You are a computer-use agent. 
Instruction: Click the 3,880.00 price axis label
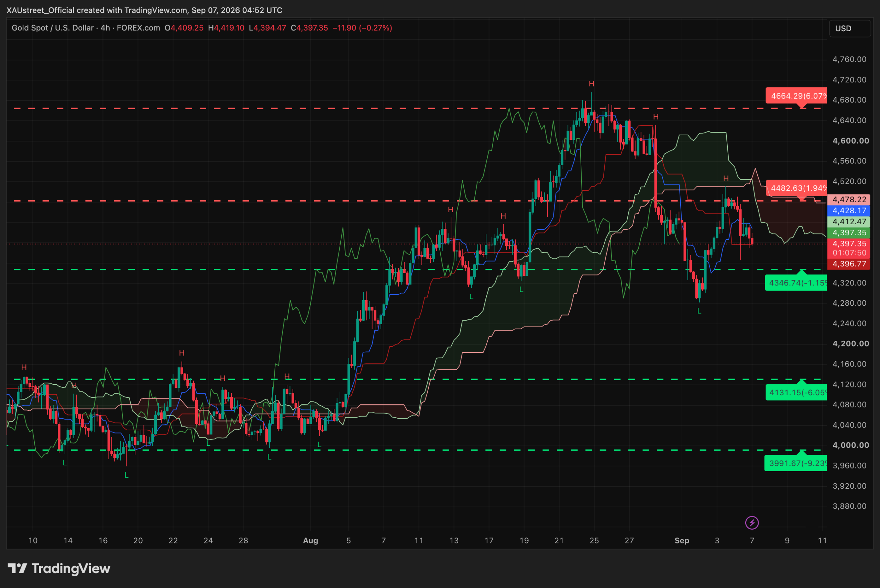click(x=849, y=506)
